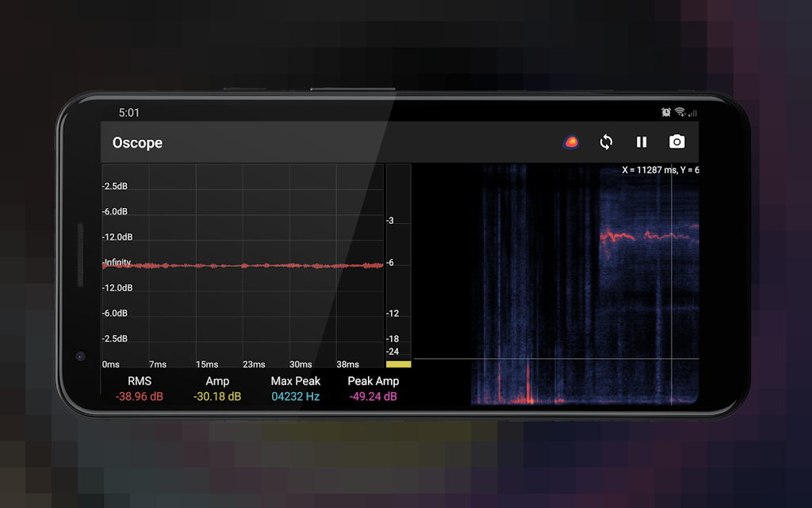The width and height of the screenshot is (812, 508).
Task: Take a snapshot with the camera icon
Action: (x=677, y=141)
